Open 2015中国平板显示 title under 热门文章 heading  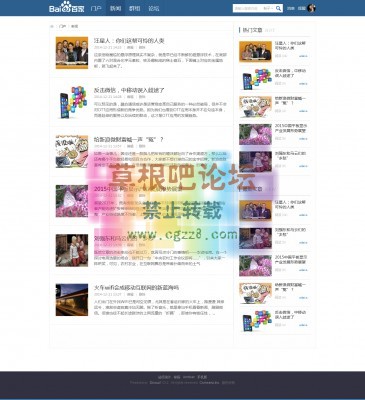[x=291, y=128]
